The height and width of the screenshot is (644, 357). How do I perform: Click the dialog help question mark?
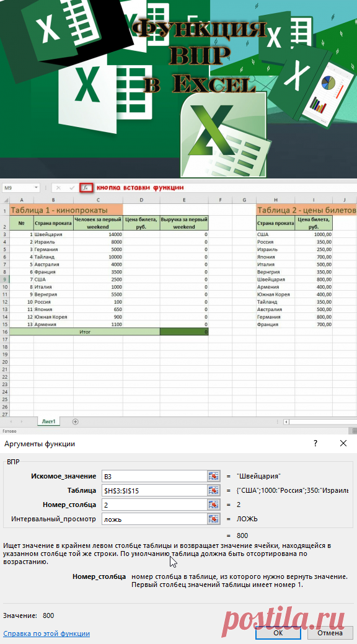point(315,443)
